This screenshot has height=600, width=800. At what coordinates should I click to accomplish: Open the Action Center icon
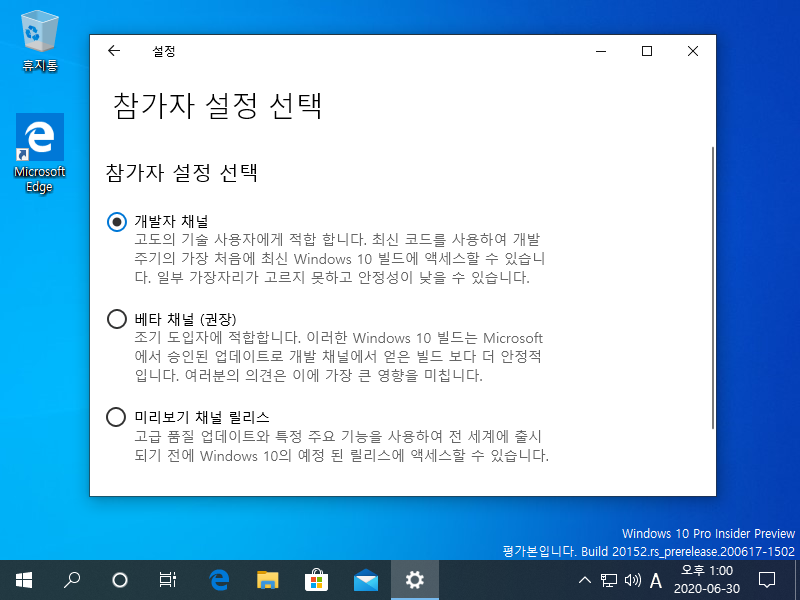coord(766,578)
